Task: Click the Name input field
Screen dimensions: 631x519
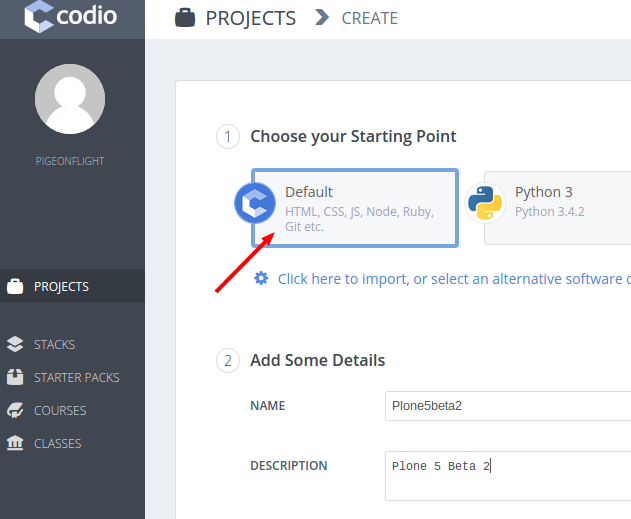Action: coord(507,405)
